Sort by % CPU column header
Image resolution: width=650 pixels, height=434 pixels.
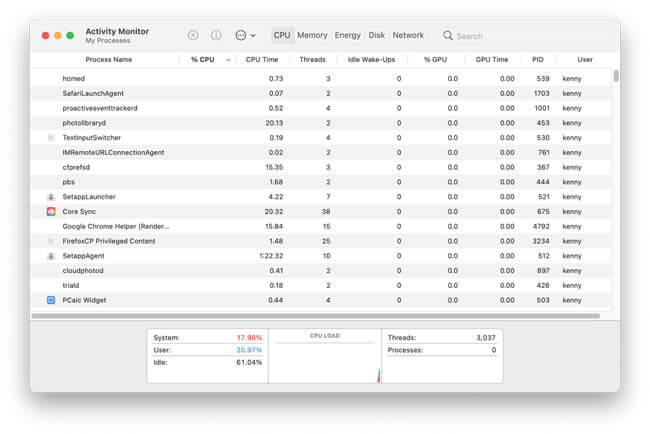pyautogui.click(x=203, y=60)
